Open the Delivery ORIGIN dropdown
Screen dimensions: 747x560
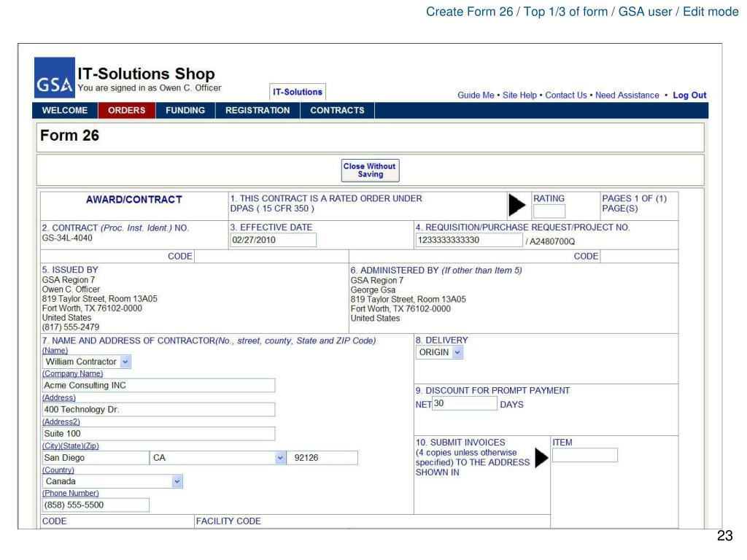point(439,352)
